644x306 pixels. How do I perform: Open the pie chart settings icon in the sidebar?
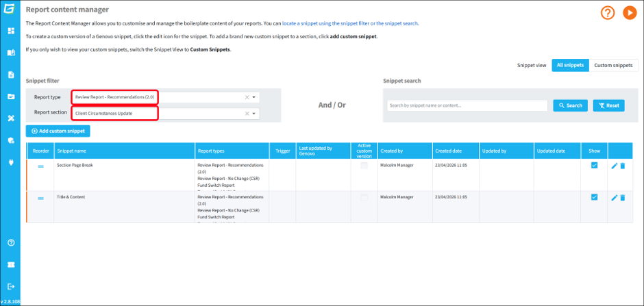click(x=11, y=140)
